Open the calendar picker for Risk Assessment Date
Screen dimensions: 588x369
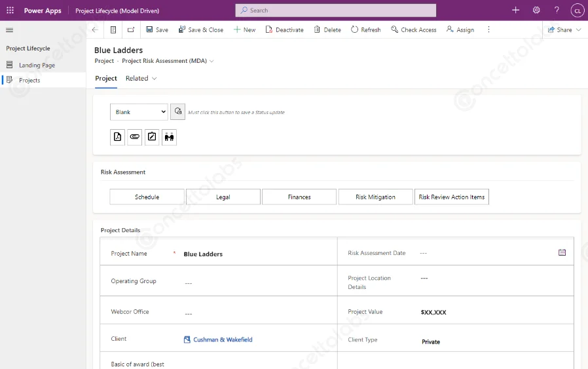coord(562,252)
